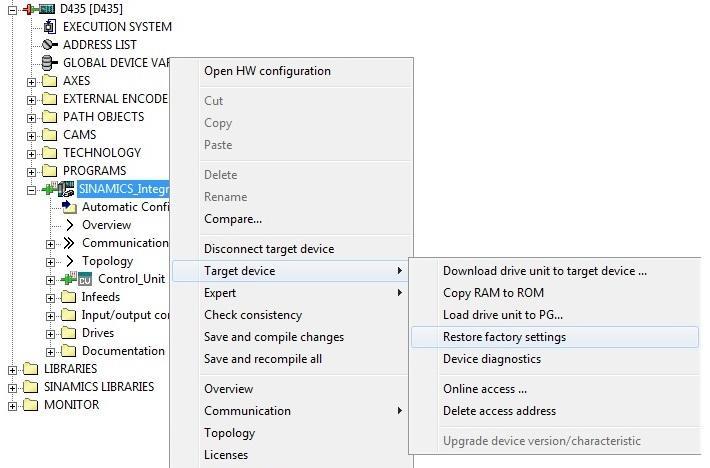Expand the AXES folder
Image resolution: width=710 pixels, height=468 pixels.
coord(31,82)
